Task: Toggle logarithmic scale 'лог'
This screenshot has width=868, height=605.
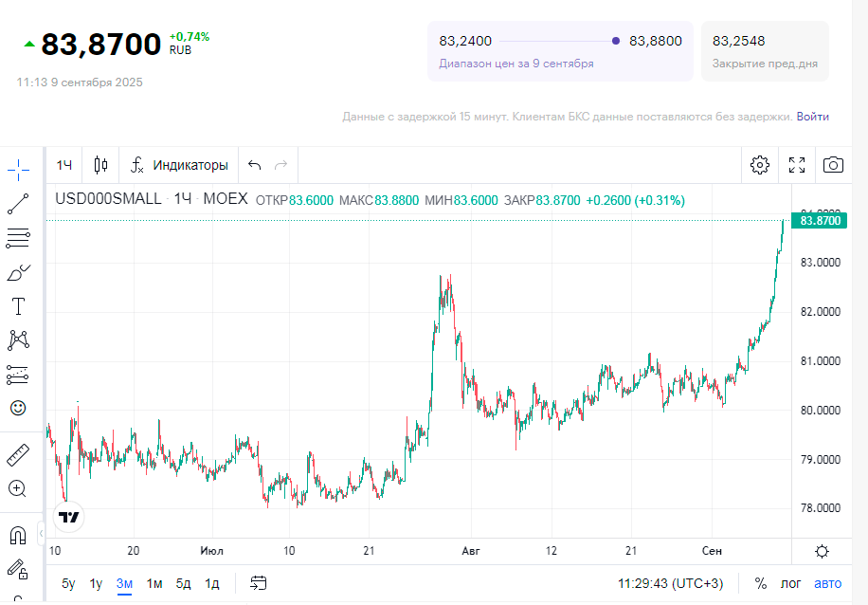Action: (790, 583)
